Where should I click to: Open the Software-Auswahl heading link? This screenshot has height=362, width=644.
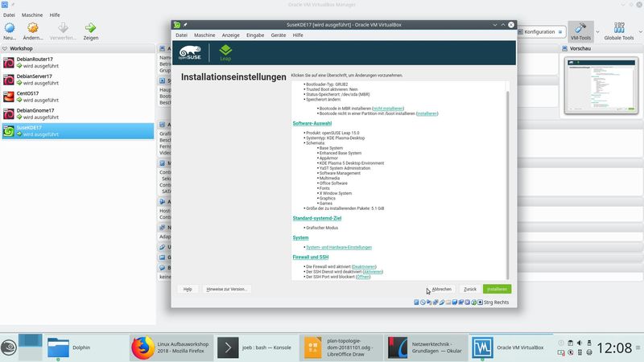coord(312,123)
